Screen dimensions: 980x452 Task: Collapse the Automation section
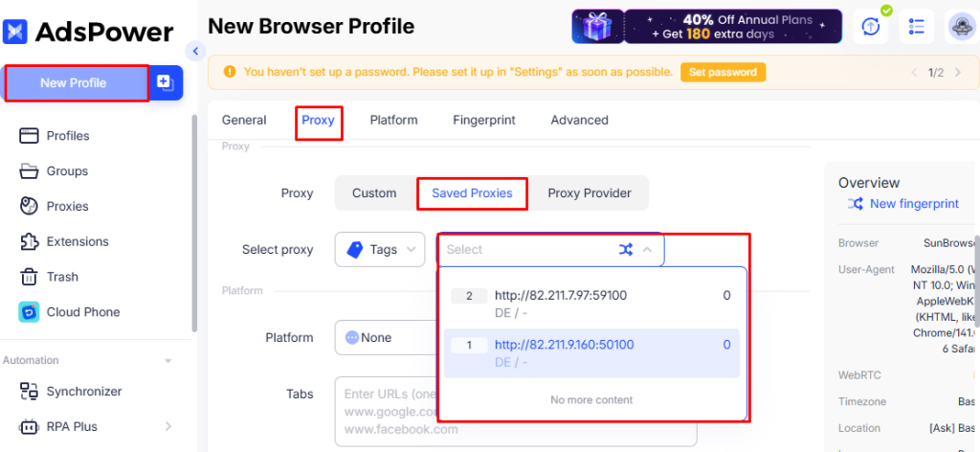[167, 361]
